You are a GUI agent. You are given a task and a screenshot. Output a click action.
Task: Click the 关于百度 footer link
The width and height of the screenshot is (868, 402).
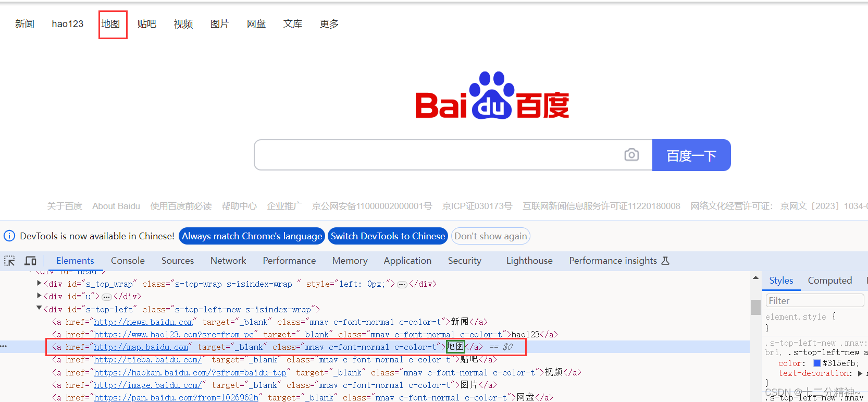point(65,206)
